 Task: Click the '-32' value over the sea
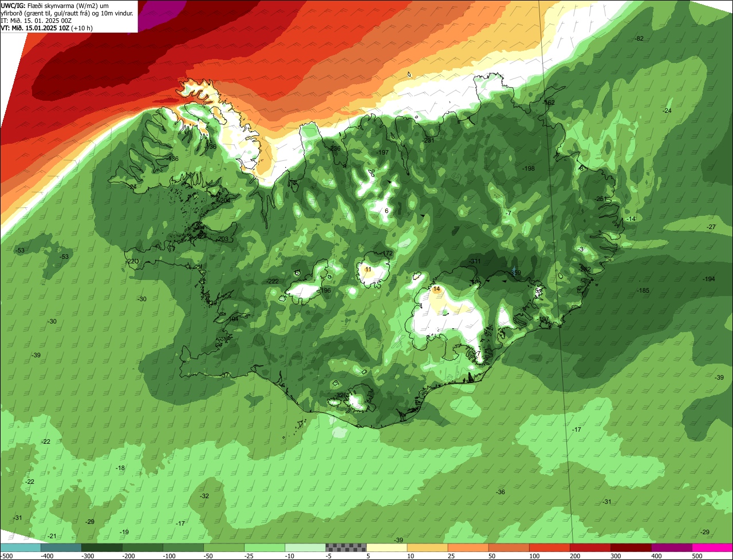pos(204,496)
